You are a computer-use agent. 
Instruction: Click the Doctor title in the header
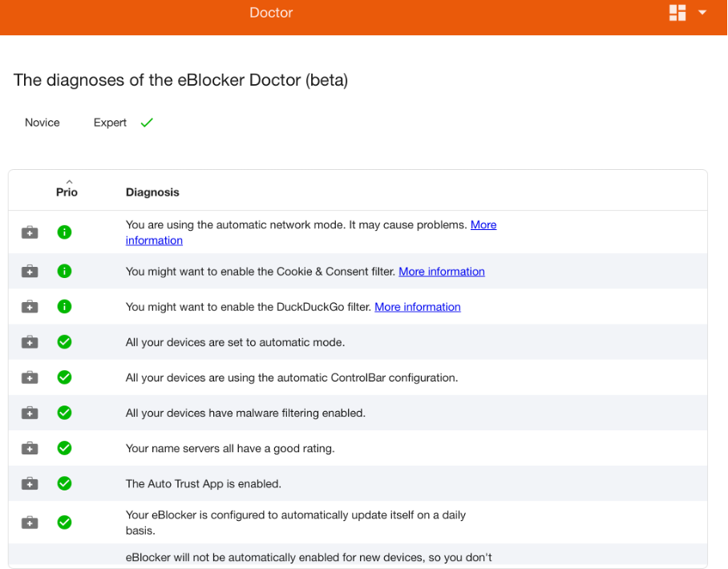click(271, 13)
